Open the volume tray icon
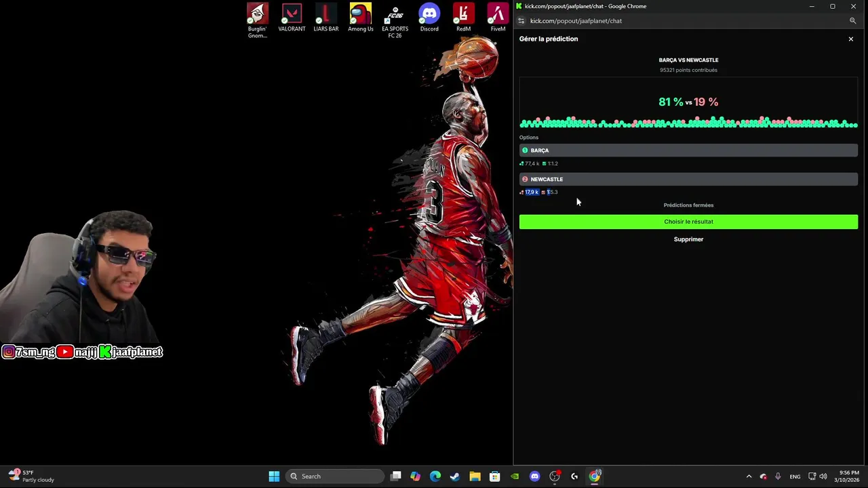Image resolution: width=868 pixels, height=488 pixels. [x=823, y=476]
